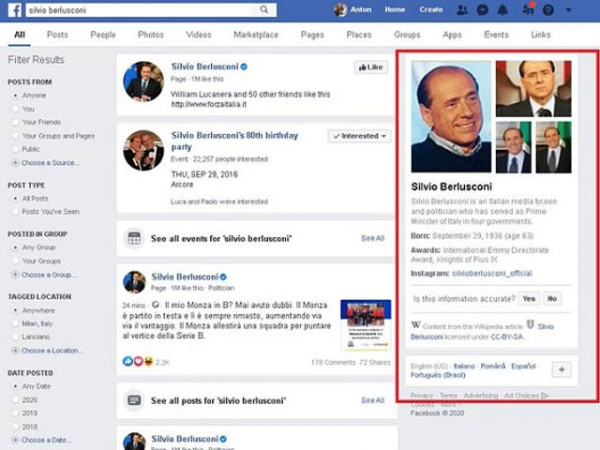Image resolution: width=600 pixels, height=450 pixels.
Task: Click Home in the top bar
Action: coord(395,10)
